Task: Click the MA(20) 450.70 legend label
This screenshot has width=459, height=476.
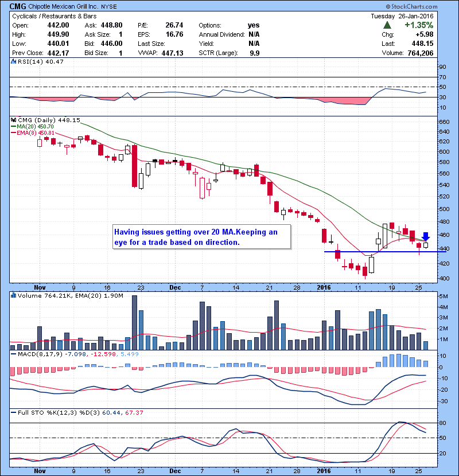Action: [x=32, y=127]
